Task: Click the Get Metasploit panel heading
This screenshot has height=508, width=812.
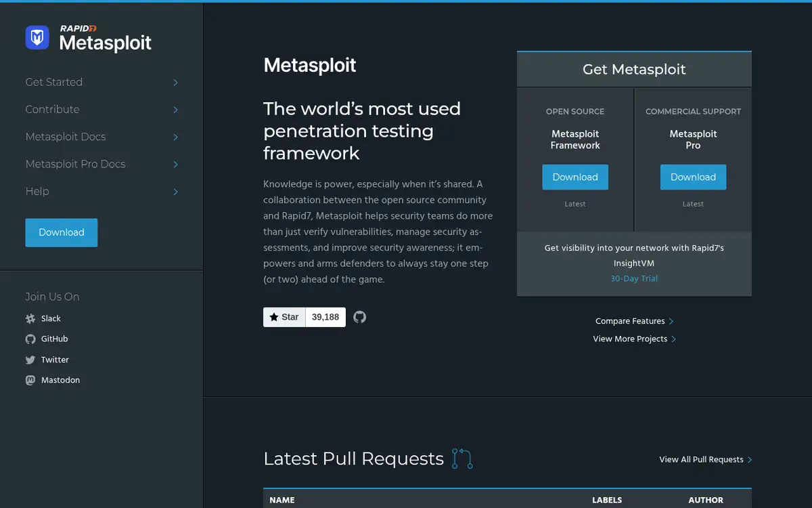Action: 634,69
